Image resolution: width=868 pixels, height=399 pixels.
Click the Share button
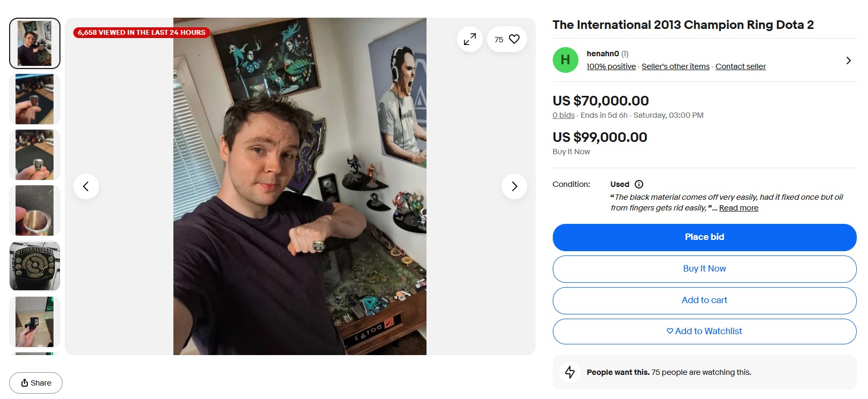[x=36, y=383]
